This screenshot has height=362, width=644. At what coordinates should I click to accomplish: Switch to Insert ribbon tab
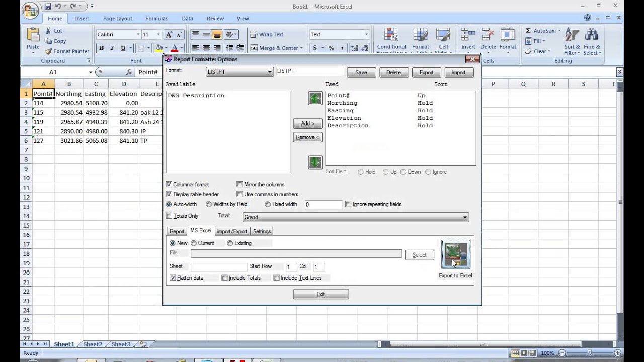click(x=82, y=18)
